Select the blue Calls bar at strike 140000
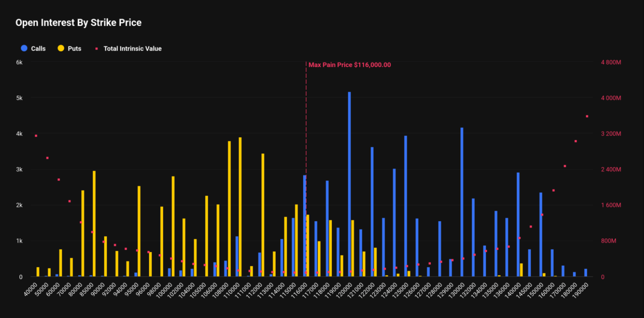 click(x=518, y=224)
